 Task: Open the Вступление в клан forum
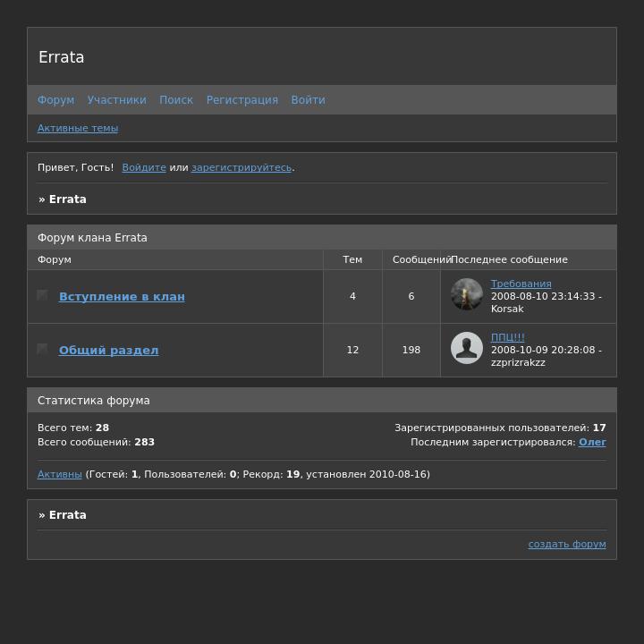pos(122,297)
